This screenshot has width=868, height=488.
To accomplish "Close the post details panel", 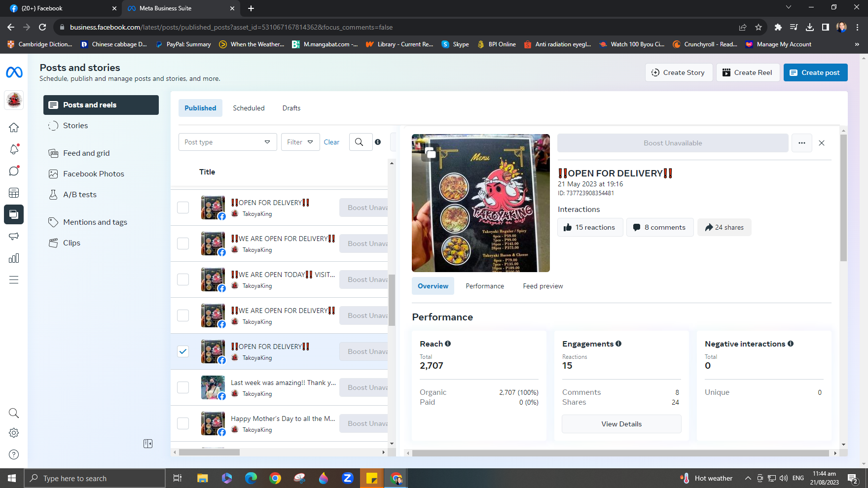I will pyautogui.click(x=822, y=143).
